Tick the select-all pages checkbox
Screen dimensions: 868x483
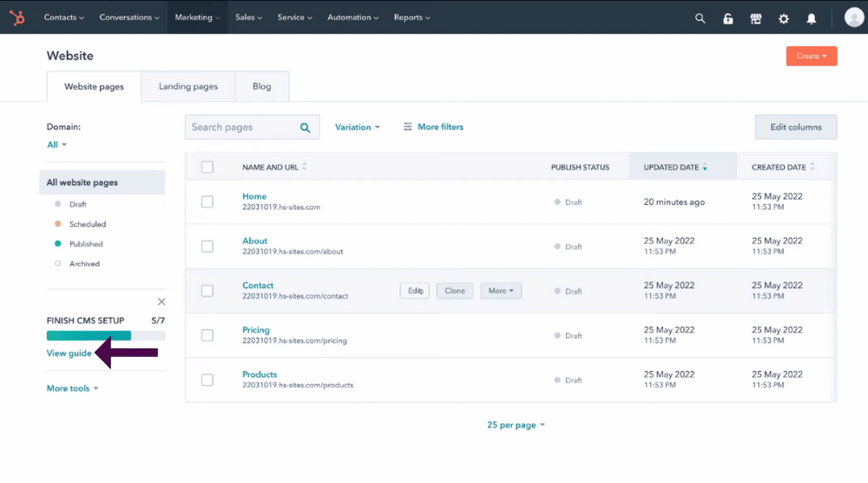pos(207,167)
